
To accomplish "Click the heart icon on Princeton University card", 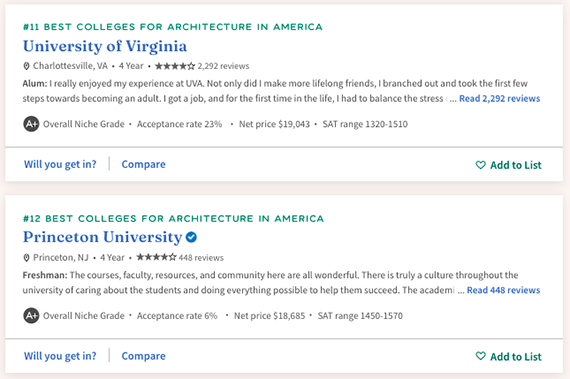I will (480, 356).
